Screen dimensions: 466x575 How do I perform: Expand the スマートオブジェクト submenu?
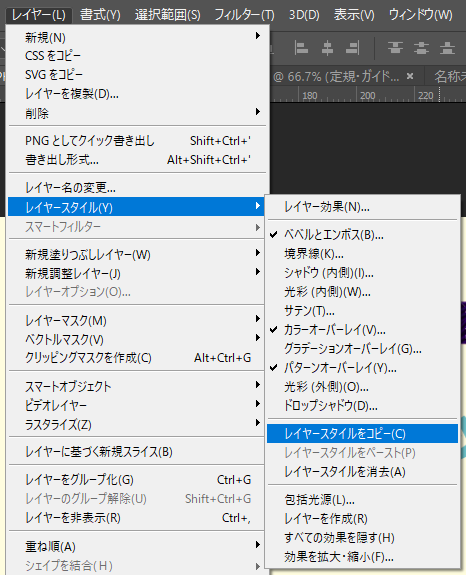(x=137, y=386)
